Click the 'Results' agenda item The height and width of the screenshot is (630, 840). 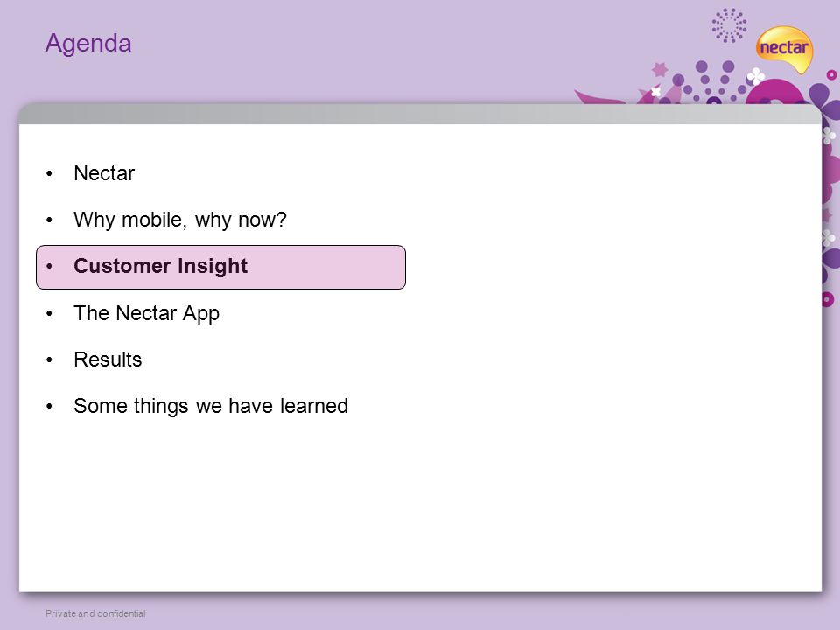point(108,360)
